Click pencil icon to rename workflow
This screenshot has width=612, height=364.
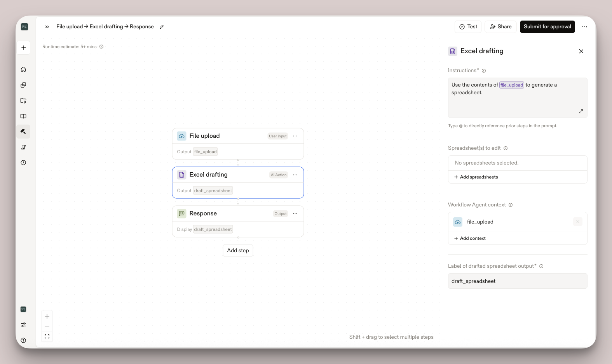tap(162, 27)
